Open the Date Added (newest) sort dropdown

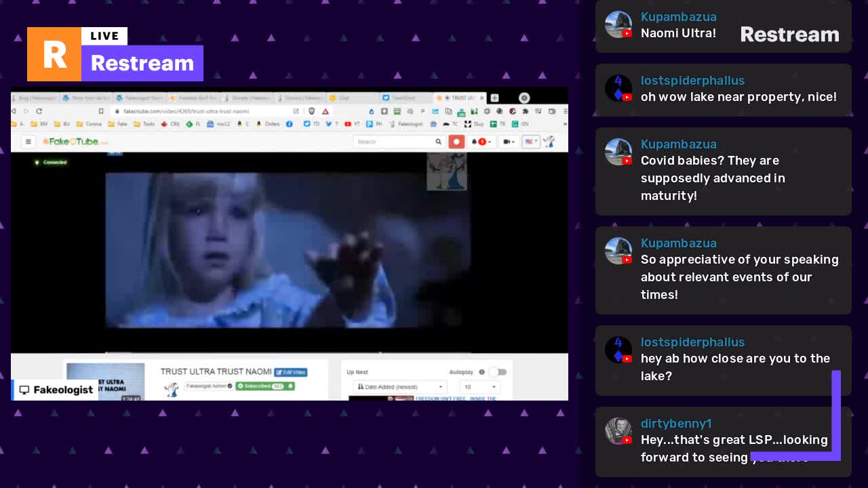400,387
